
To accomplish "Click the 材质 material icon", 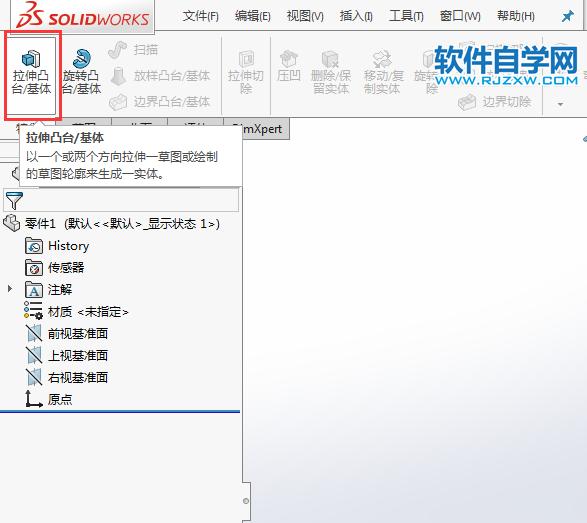I will point(33,311).
